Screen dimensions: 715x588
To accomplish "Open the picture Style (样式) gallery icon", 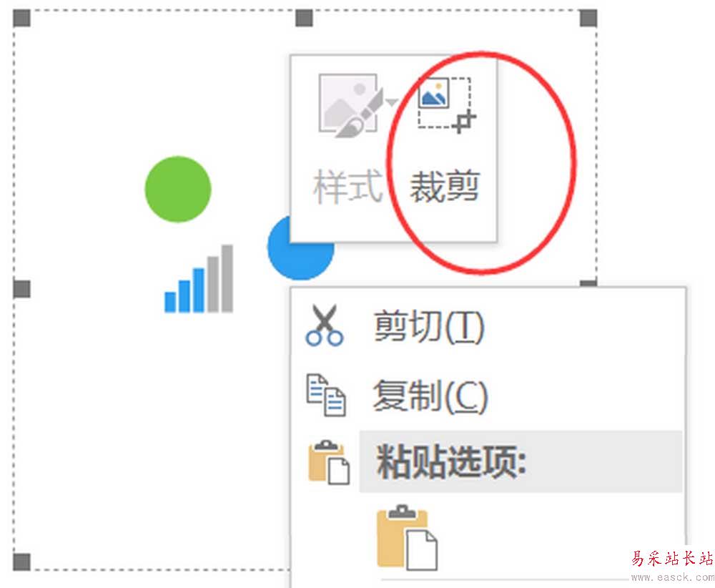I will pyautogui.click(x=351, y=105).
